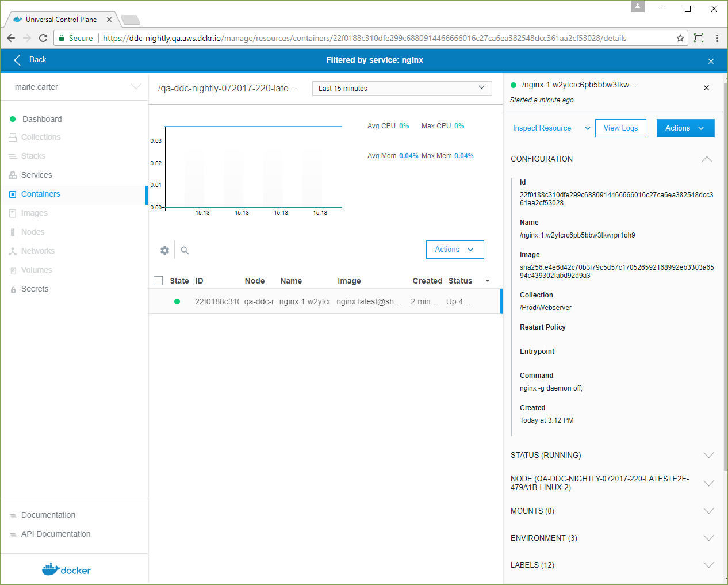Expand the ENVIRONMENT (3) section
The width and height of the screenshot is (728, 585).
pos(708,538)
